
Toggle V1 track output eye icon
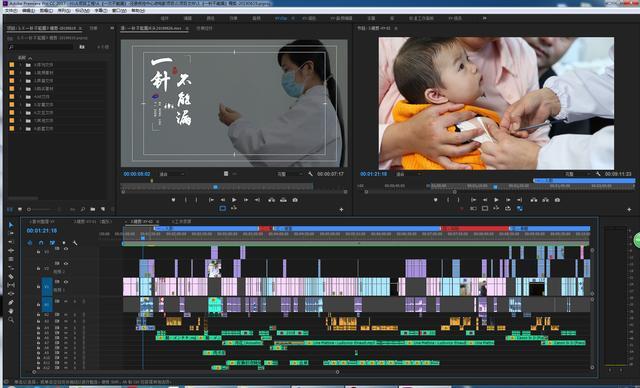[66, 282]
